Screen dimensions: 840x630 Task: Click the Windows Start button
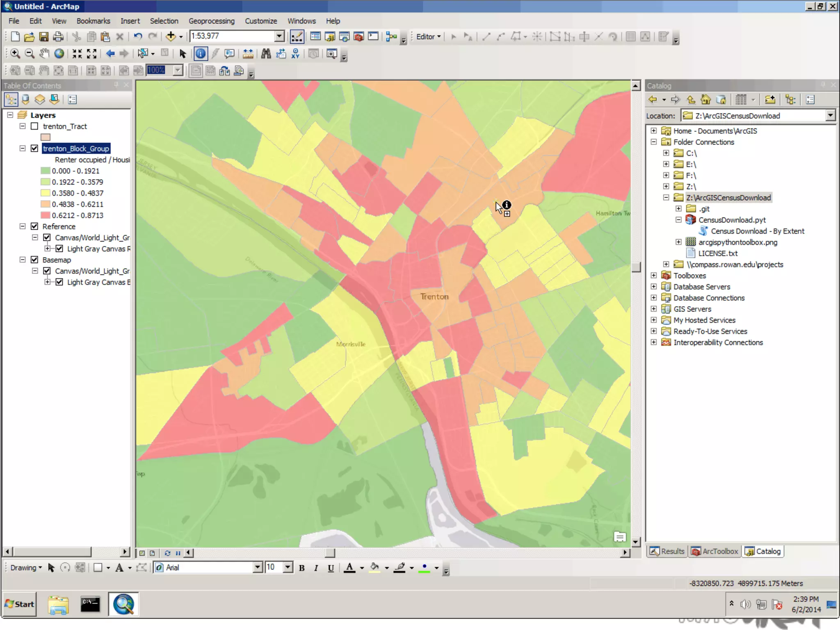[x=19, y=604]
